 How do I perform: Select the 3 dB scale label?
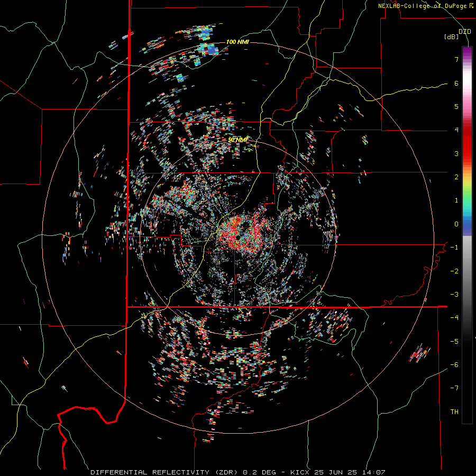click(x=456, y=153)
